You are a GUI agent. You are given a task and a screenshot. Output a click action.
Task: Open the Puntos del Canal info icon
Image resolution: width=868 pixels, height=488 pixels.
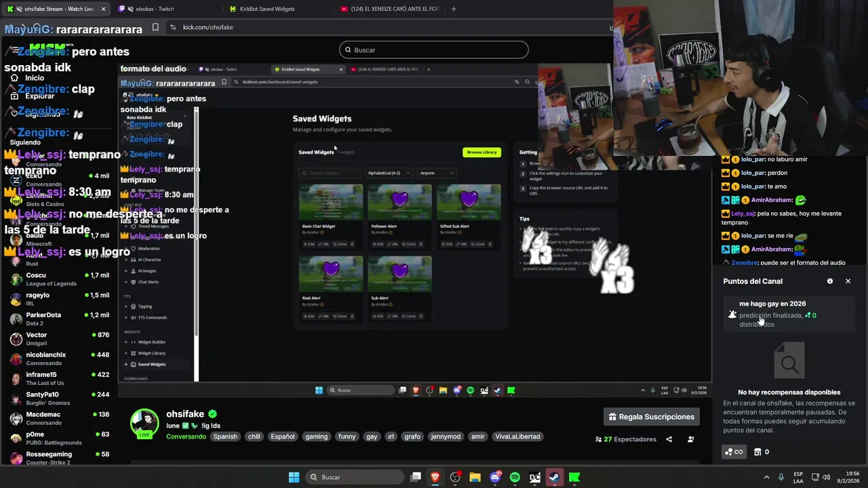[830, 281]
